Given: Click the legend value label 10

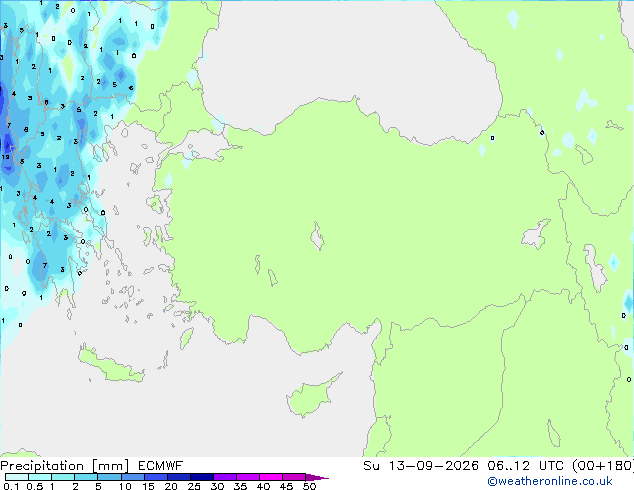Looking at the screenshot, I should pos(125,486).
